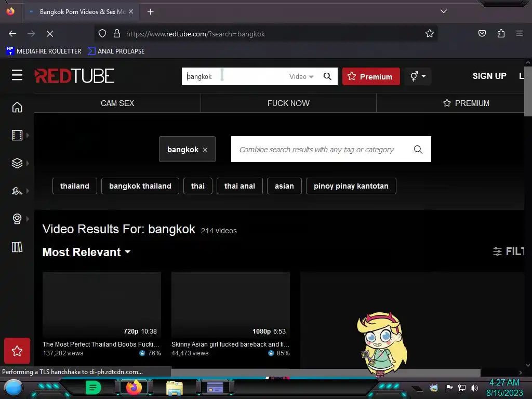
Task: Open the Most Relevant sort dropdown
Action: click(87, 252)
